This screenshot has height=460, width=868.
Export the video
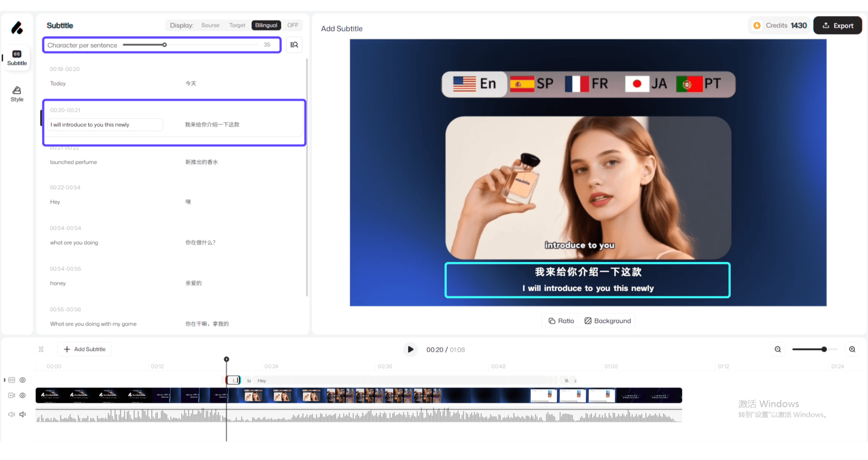click(x=837, y=26)
